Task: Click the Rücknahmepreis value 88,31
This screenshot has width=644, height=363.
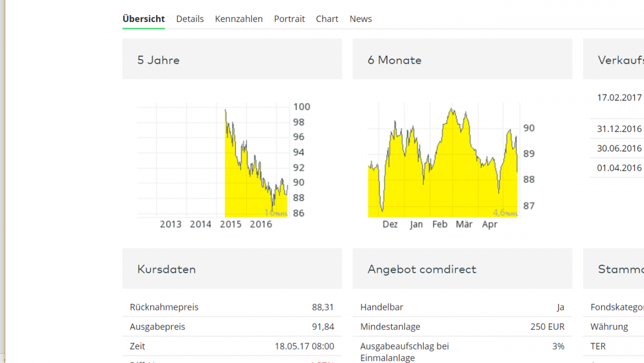Action: click(x=323, y=307)
